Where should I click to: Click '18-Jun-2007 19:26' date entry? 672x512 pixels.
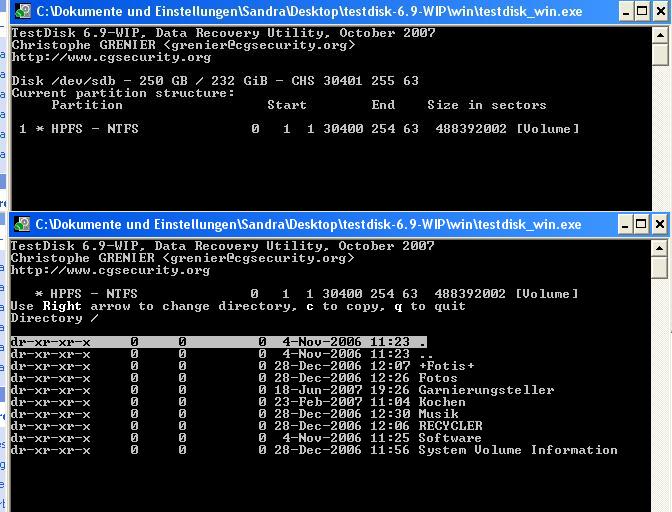tap(342, 390)
